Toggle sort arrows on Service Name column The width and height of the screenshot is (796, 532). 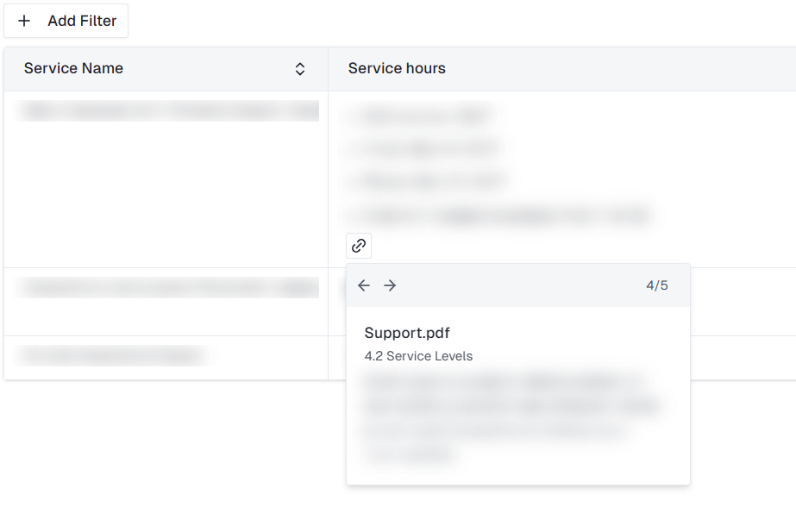(300, 69)
